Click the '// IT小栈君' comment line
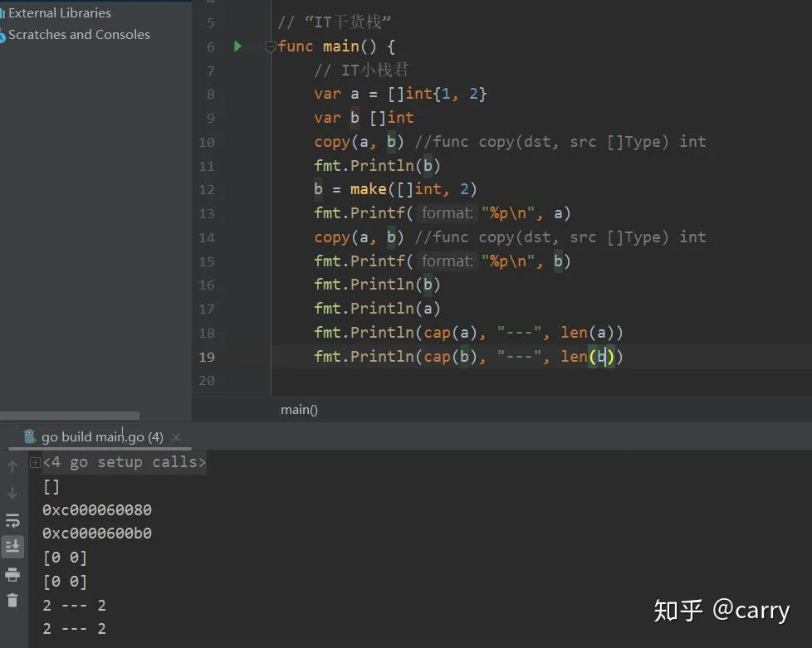Viewport: 812px width, 648px height. tap(361, 71)
